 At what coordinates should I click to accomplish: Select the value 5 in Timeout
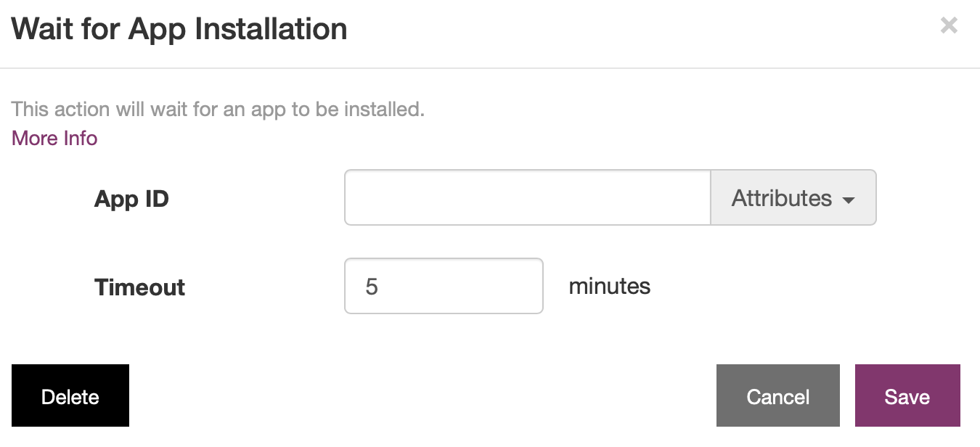372,287
